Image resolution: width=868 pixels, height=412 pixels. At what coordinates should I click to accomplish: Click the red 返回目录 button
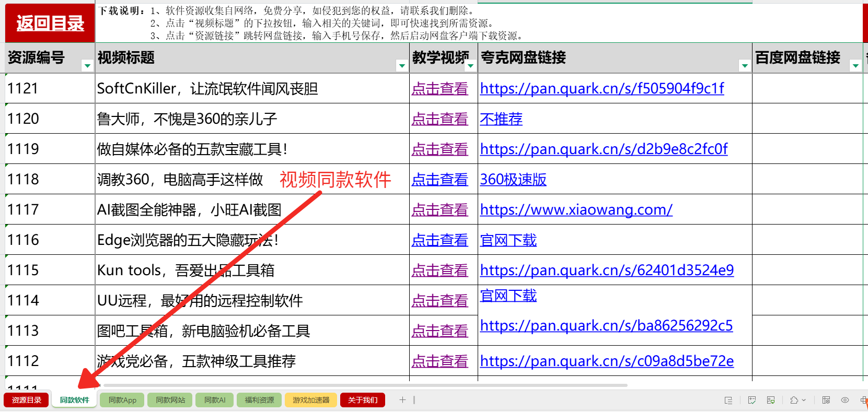point(50,23)
